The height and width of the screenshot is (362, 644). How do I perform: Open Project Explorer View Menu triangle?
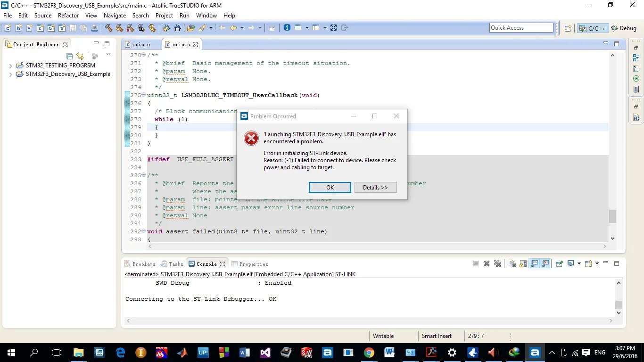(108, 55)
